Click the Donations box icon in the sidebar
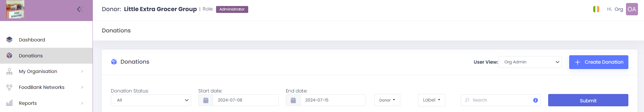Image resolution: width=644 pixels, height=112 pixels. [9, 56]
